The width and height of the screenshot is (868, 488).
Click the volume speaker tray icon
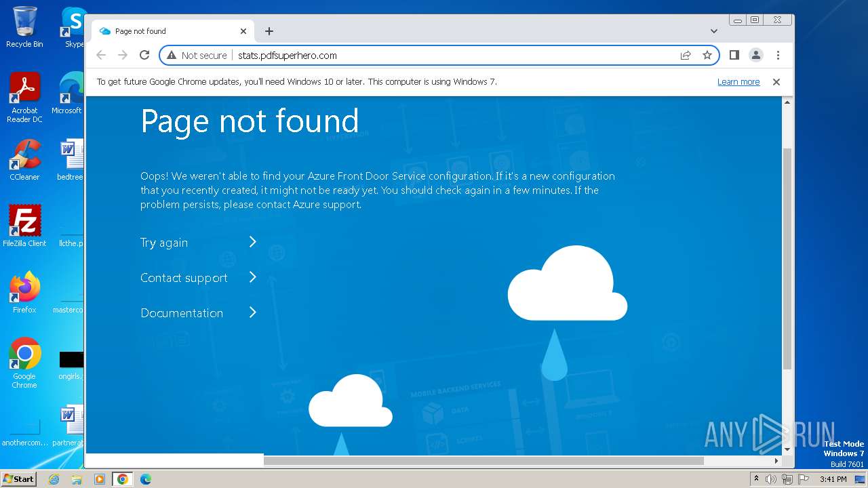pos(771,479)
